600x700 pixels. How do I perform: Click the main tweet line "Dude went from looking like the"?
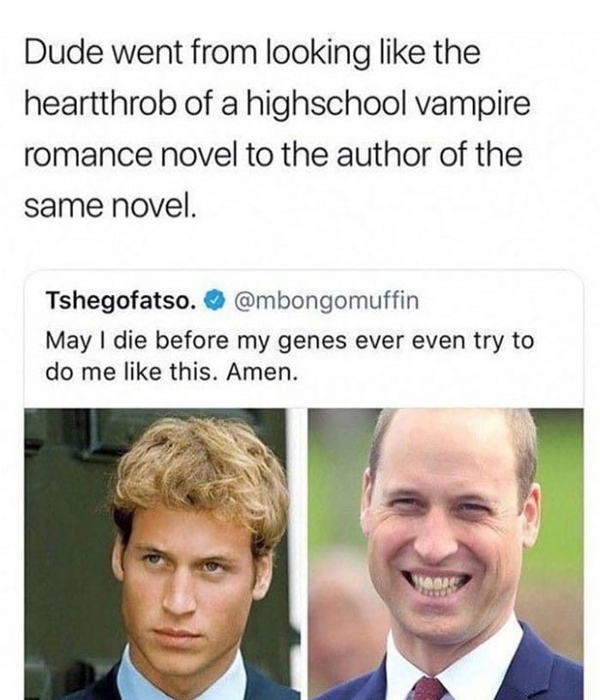[x=253, y=53]
